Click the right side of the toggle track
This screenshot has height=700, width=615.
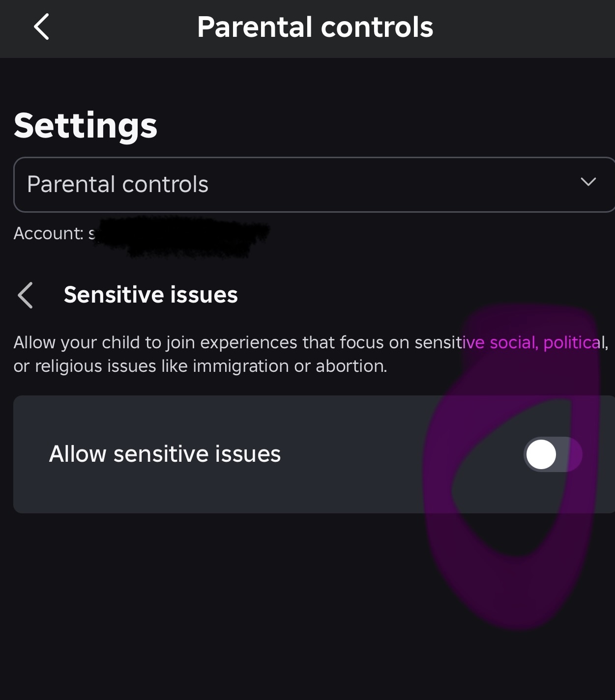click(x=570, y=454)
